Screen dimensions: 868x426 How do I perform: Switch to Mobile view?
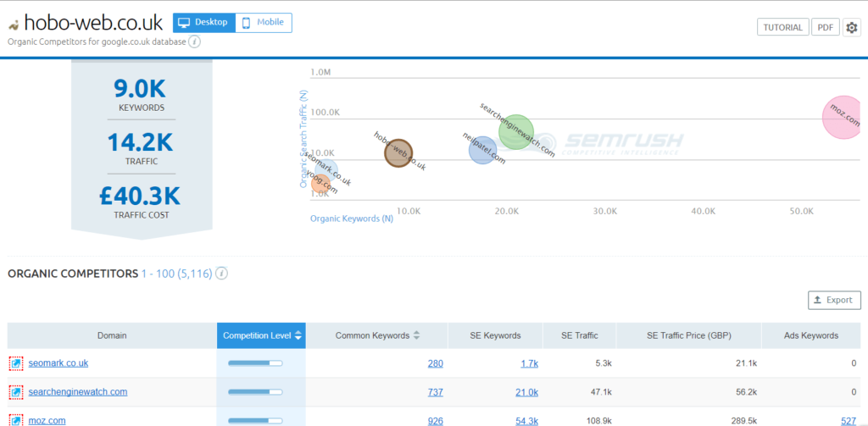[264, 23]
